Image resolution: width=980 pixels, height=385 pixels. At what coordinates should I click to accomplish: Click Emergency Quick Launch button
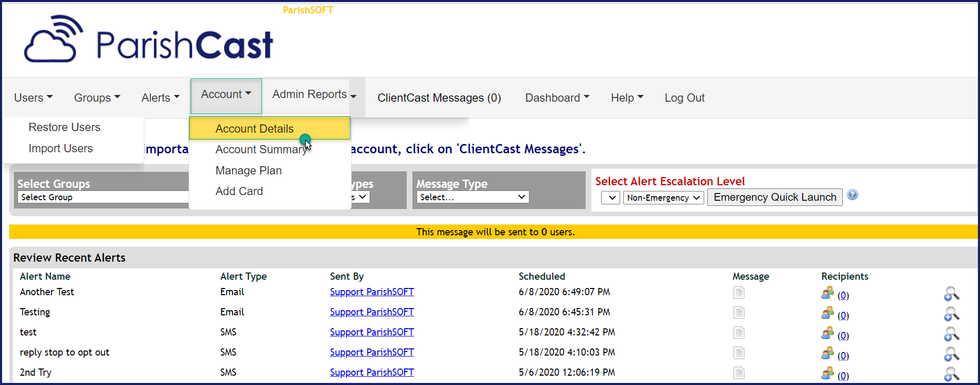pyautogui.click(x=775, y=197)
